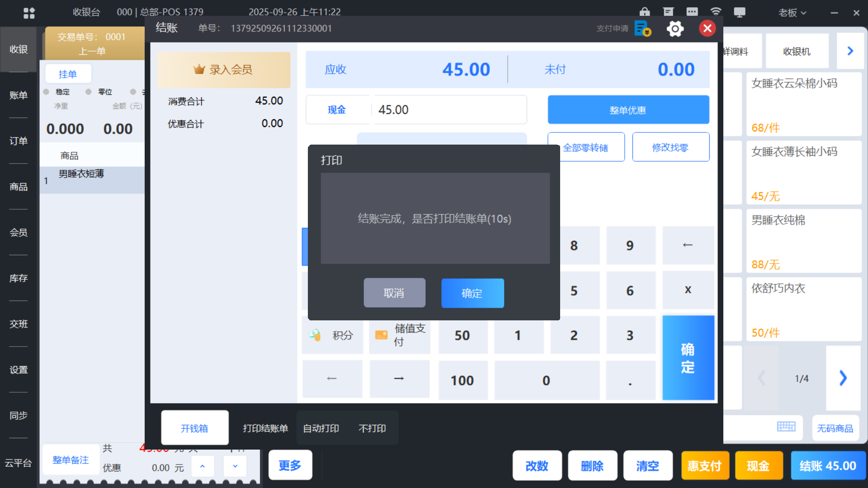
Task: Click the 整单备注 order note button
Action: click(71, 460)
